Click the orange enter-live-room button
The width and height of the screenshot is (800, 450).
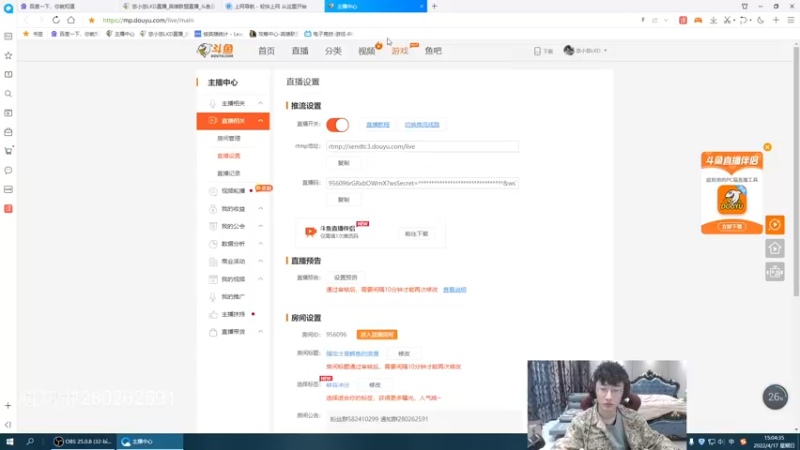(377, 335)
